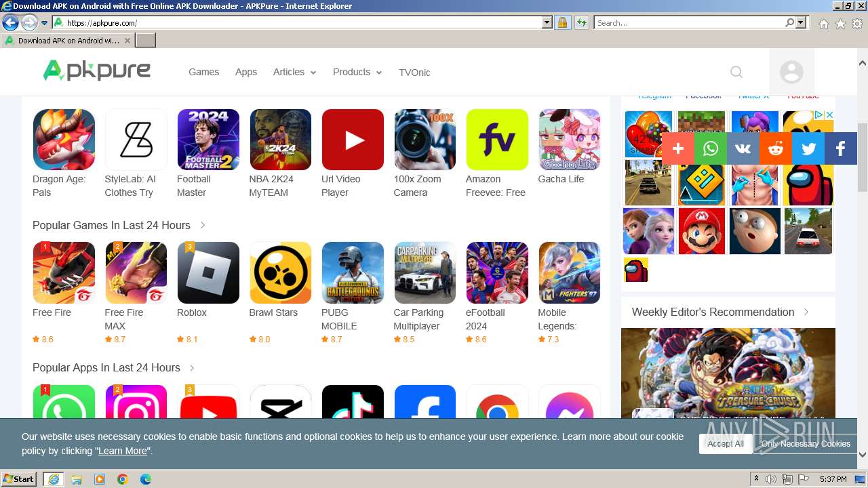Click the browser refresh button
This screenshot has height=488, width=868.
point(581,22)
